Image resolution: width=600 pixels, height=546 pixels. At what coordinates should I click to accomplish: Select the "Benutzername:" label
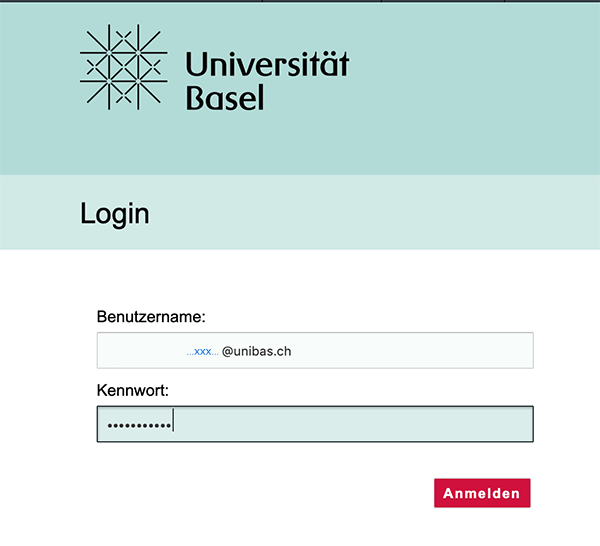[151, 317]
